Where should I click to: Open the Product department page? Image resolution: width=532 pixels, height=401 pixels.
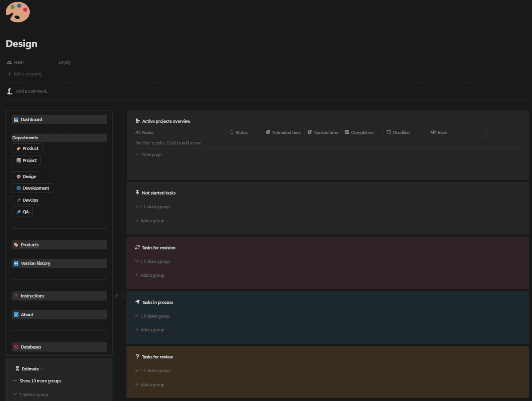click(x=27, y=149)
